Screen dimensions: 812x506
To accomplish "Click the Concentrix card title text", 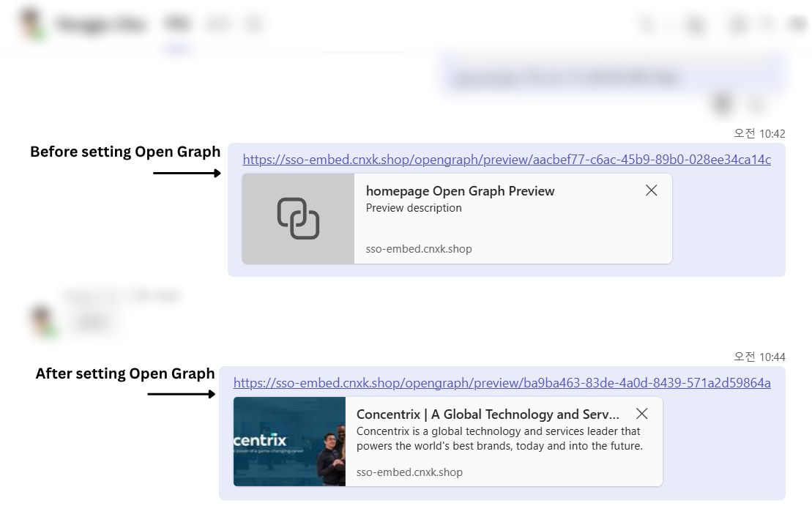I will point(488,414).
